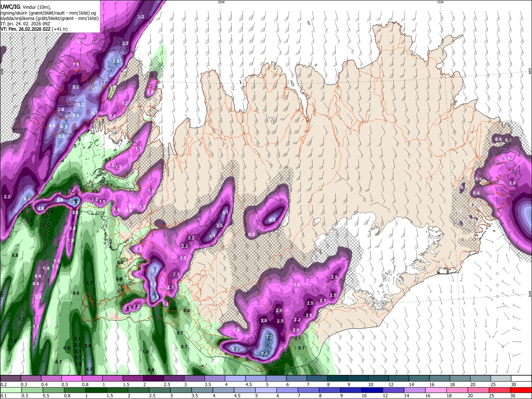This screenshot has width=532, height=399.
Task: Click the '0.4' label on the snow scale
Action: pyautogui.click(x=44, y=384)
